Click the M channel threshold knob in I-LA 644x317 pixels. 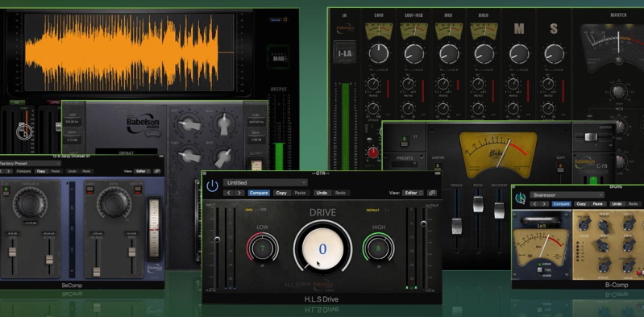[519, 53]
